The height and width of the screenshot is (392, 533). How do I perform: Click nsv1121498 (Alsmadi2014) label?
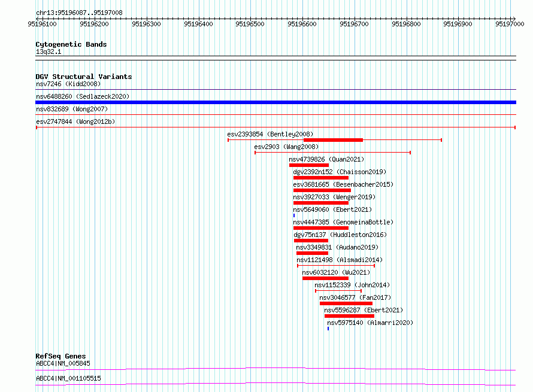[x=340, y=260]
